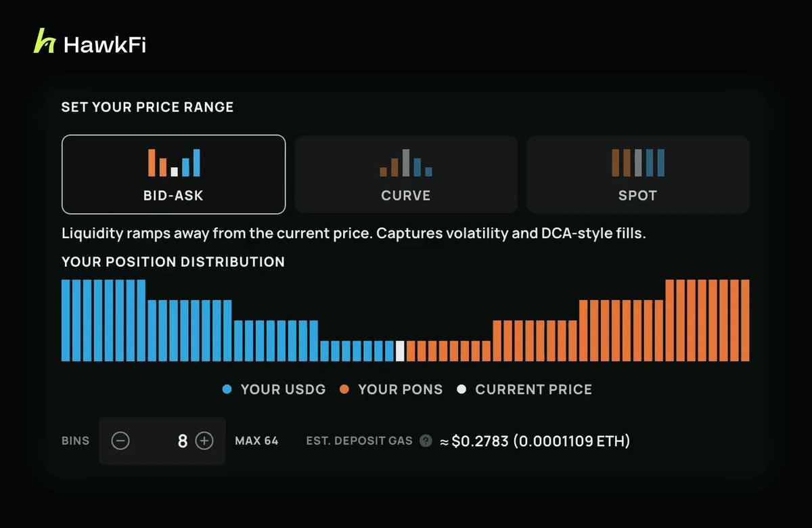Select the CURVE distribution option
The image size is (812, 528).
pyautogui.click(x=406, y=174)
